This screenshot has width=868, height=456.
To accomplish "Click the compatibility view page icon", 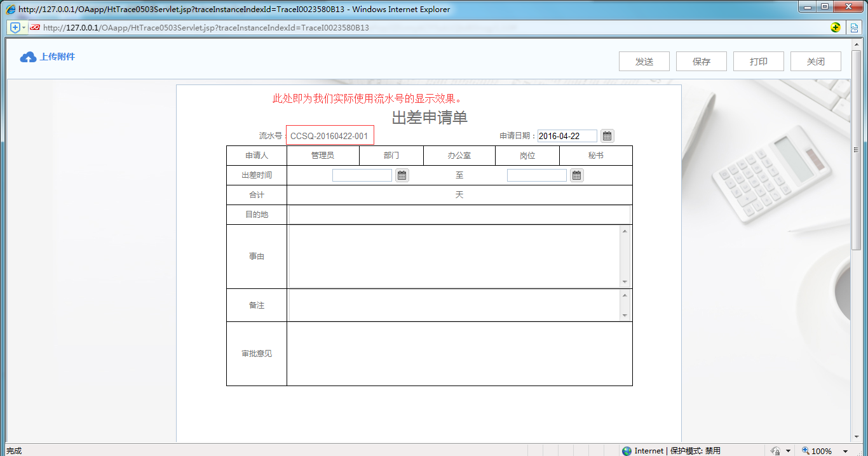I will click(x=855, y=27).
